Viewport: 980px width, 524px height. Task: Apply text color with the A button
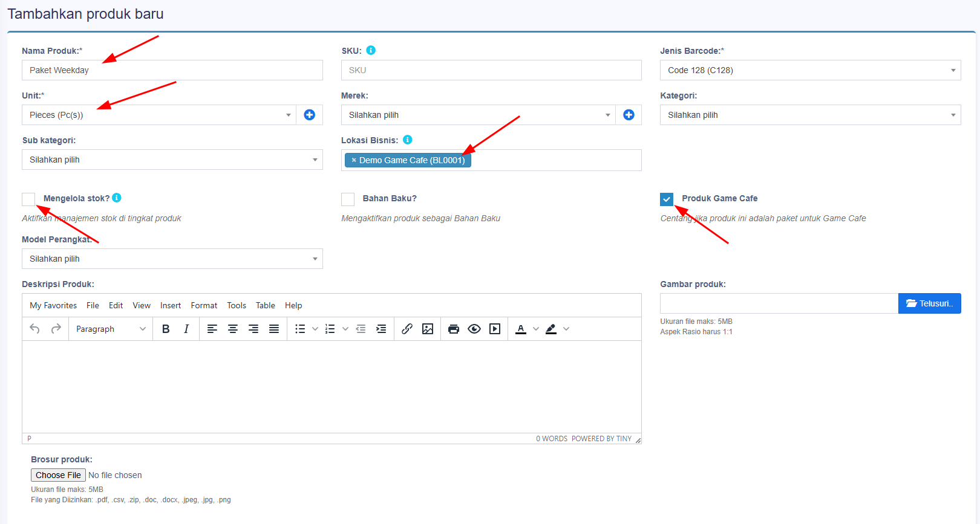tap(521, 329)
